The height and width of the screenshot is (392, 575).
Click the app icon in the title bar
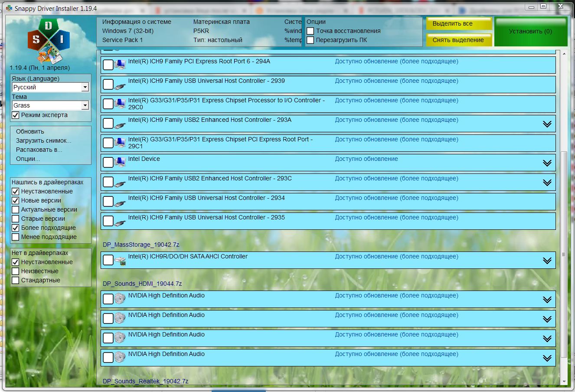9,8
